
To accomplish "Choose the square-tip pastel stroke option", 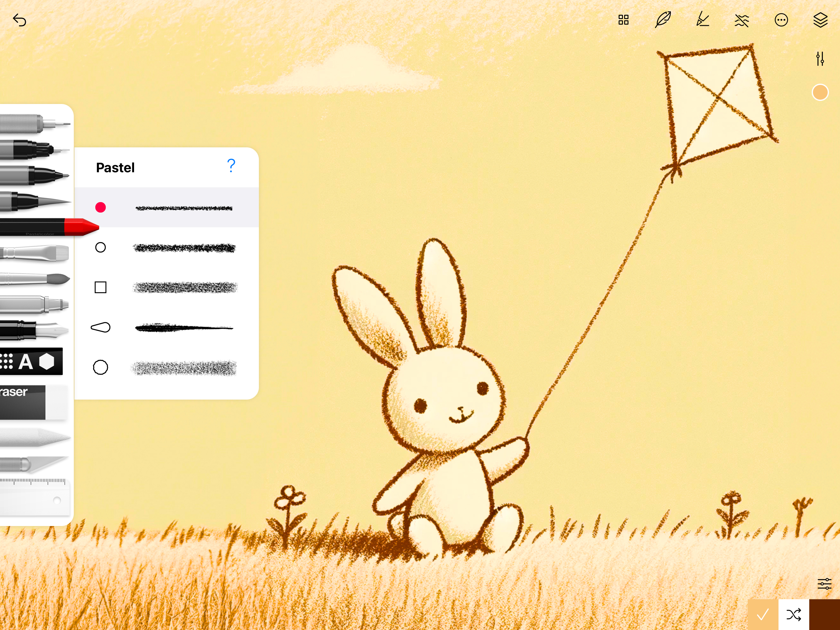I will 166,287.
